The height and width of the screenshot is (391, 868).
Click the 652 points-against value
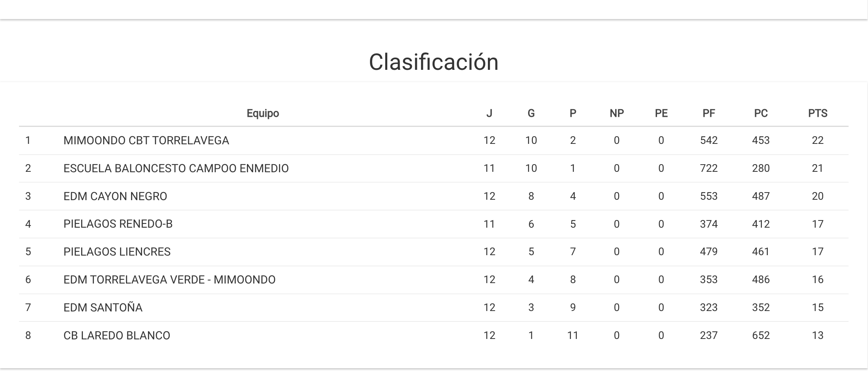[761, 336]
